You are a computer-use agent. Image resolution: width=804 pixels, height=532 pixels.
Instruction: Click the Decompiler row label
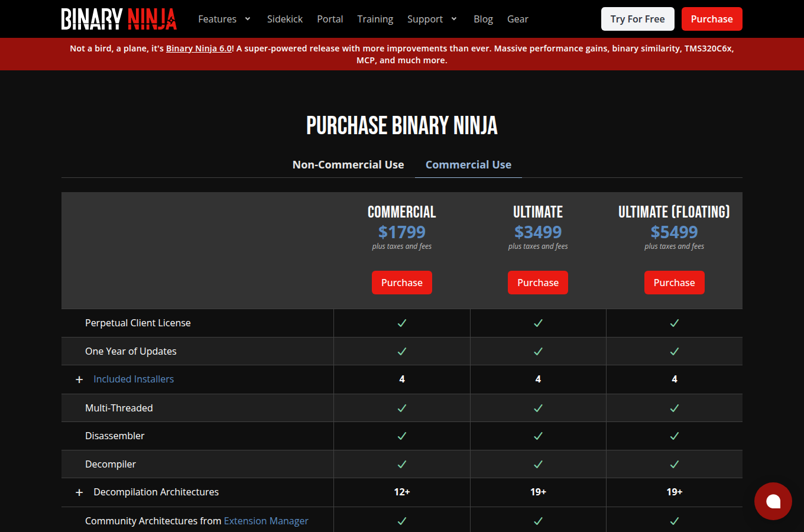click(x=111, y=465)
